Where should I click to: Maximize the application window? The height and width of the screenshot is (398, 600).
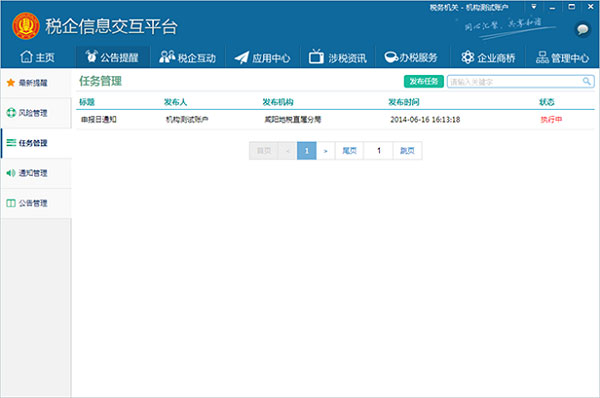click(571, 7)
